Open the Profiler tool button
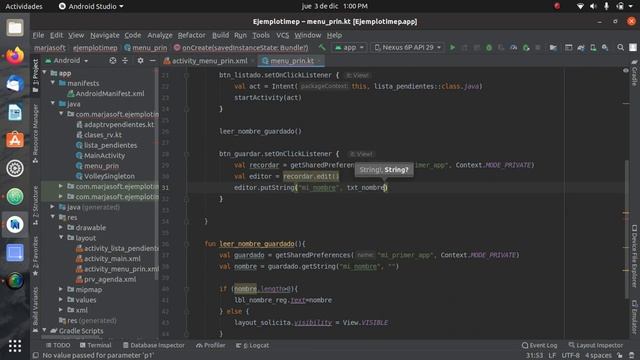Screen dimensions: 640x360 coord(211,345)
